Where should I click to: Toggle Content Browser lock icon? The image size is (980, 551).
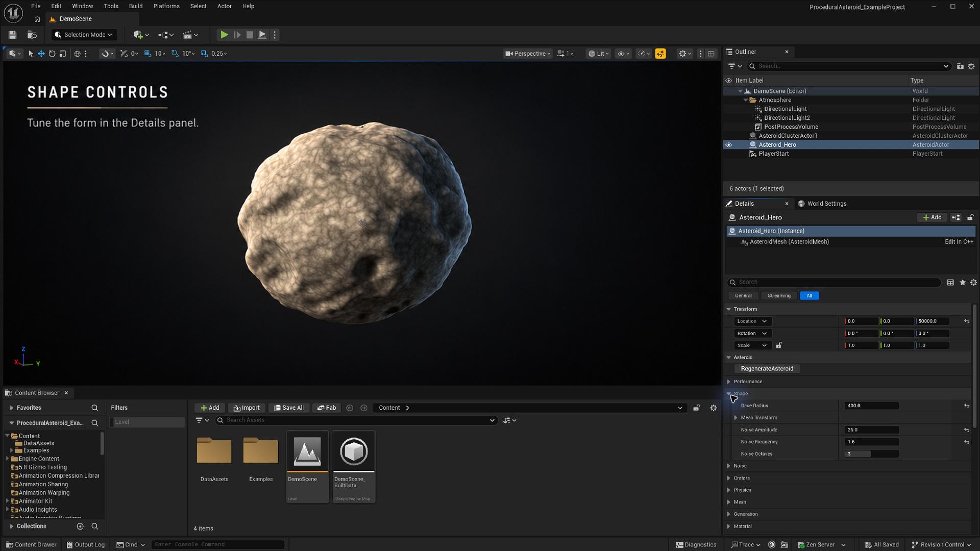tap(696, 408)
